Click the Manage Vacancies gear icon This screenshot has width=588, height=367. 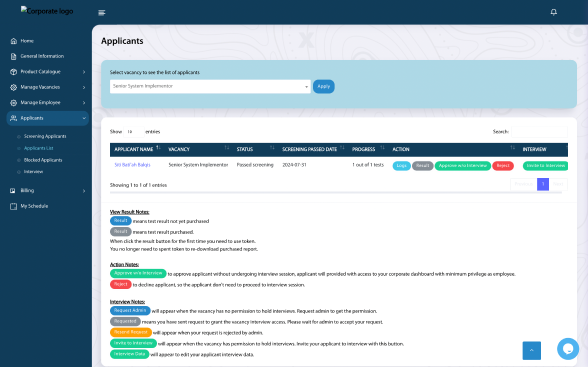(14, 87)
